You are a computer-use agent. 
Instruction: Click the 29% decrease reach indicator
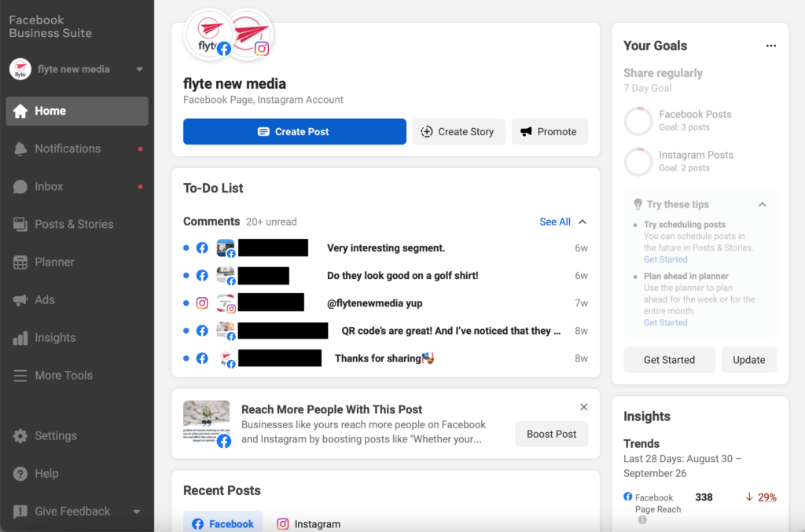point(761,497)
